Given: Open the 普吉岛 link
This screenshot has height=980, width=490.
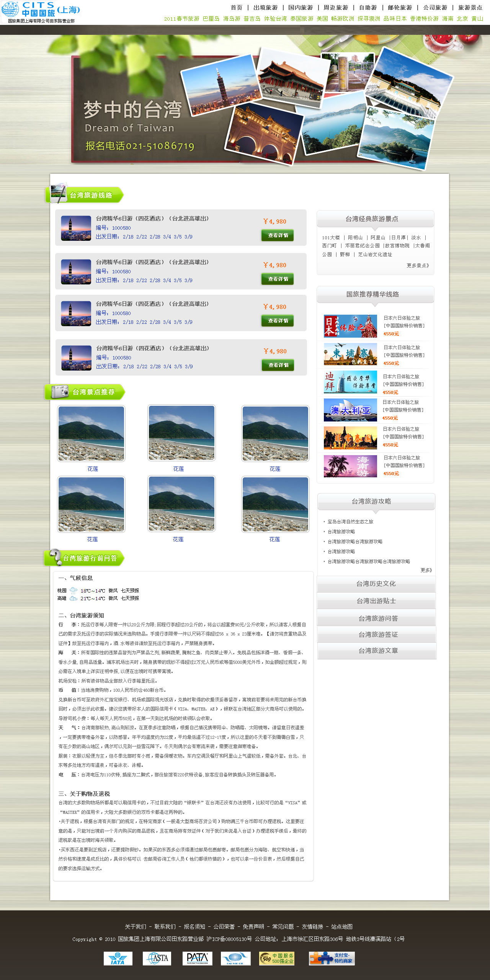Looking at the screenshot, I should (252, 19).
